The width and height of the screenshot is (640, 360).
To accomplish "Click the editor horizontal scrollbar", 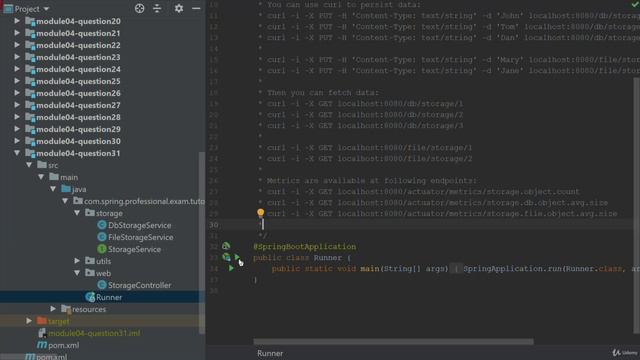I will click(x=393, y=342).
